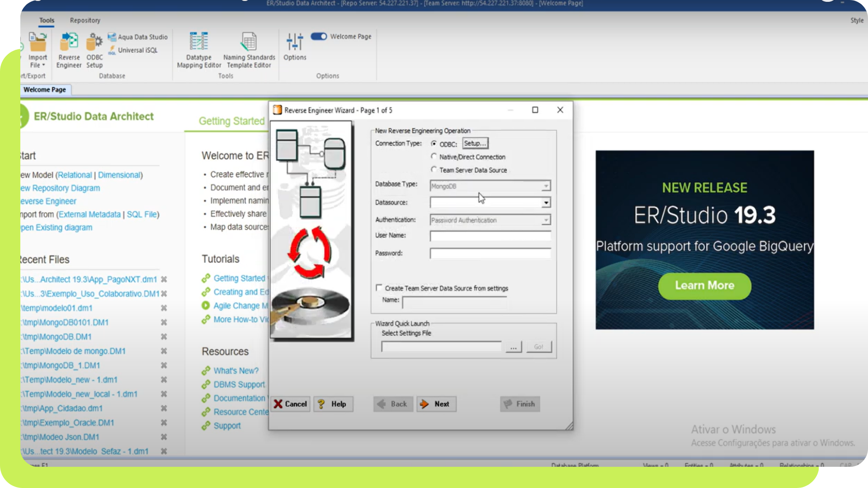Image resolution: width=868 pixels, height=488 pixels.
Task: Open the DBMS Support resource link
Action: [x=239, y=385]
